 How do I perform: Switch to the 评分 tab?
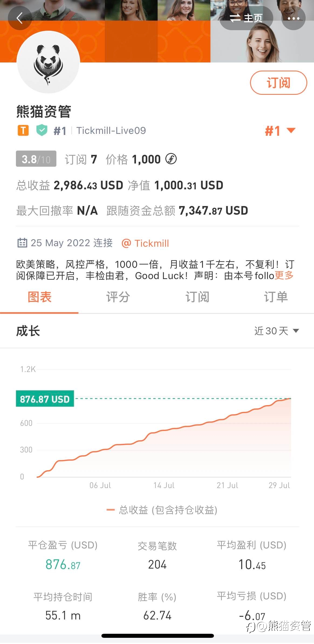click(118, 297)
